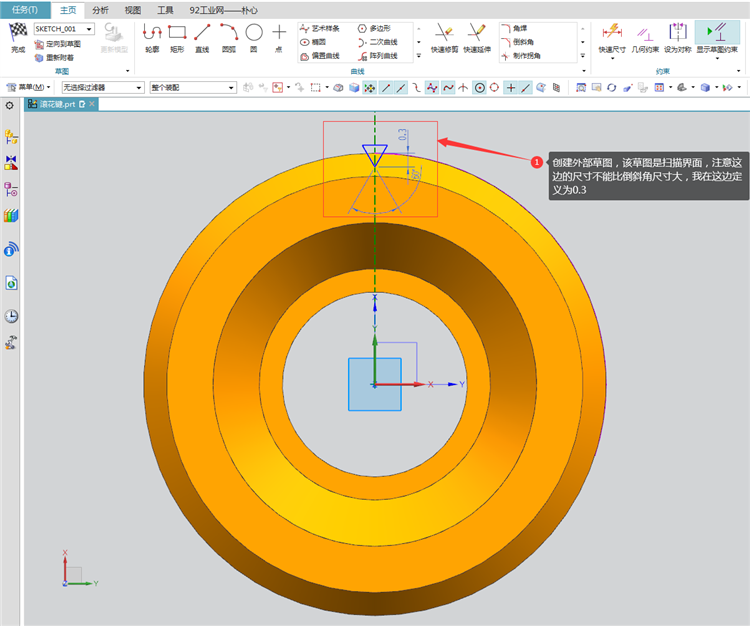750x626 pixels.
Task: Click the 0.3 dimension value in sketch
Action: (x=403, y=134)
